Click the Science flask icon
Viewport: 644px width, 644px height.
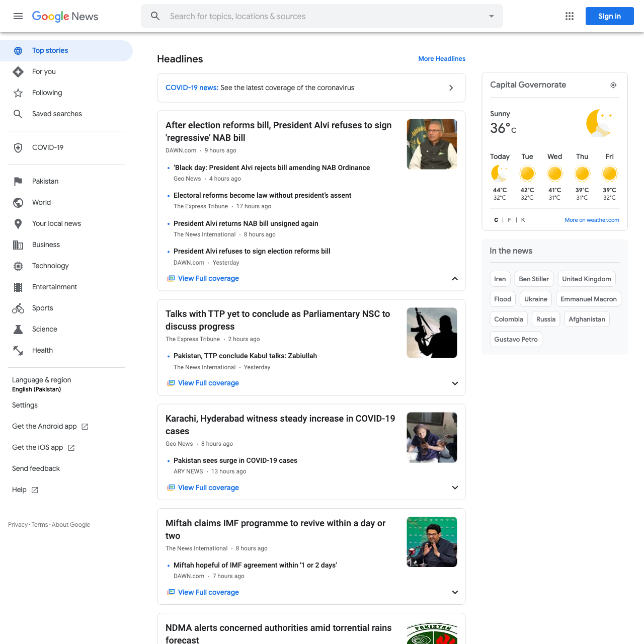click(18, 330)
